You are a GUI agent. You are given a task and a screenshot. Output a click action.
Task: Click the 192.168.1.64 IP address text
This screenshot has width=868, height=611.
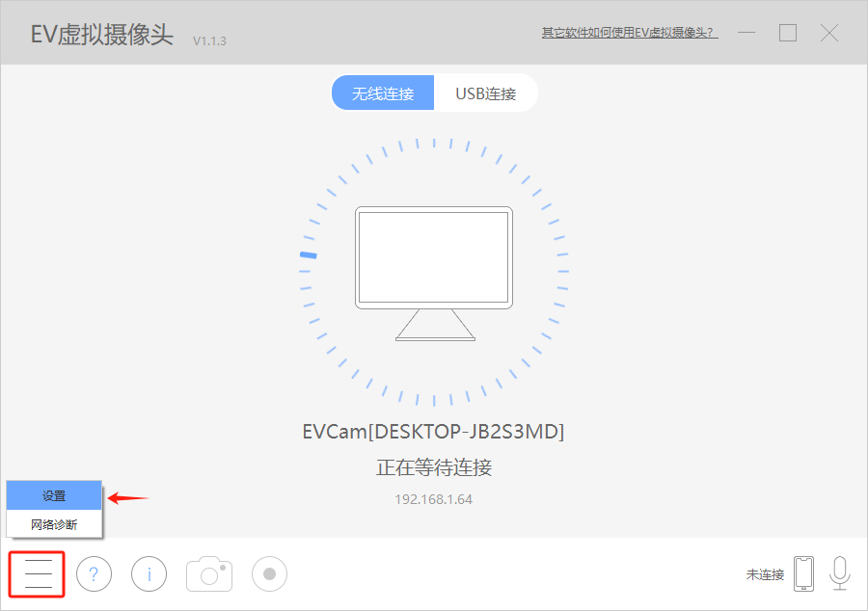[433, 499]
